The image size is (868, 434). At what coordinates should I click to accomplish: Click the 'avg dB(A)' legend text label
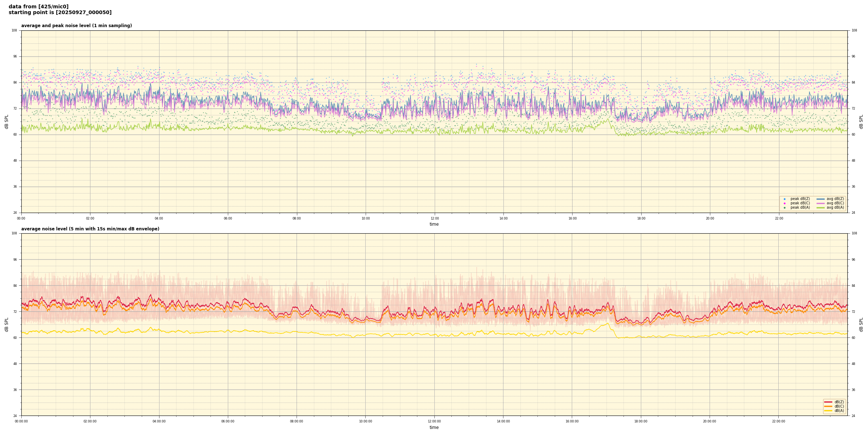click(835, 208)
